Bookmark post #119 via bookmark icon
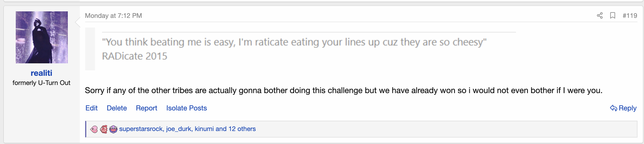Image resolution: width=644 pixels, height=144 pixels. pyautogui.click(x=613, y=16)
